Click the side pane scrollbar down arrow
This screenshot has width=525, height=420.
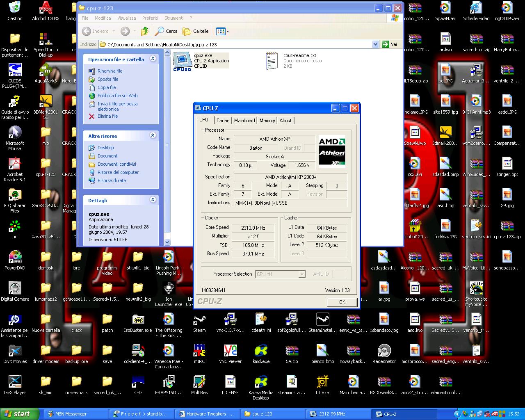[167, 242]
